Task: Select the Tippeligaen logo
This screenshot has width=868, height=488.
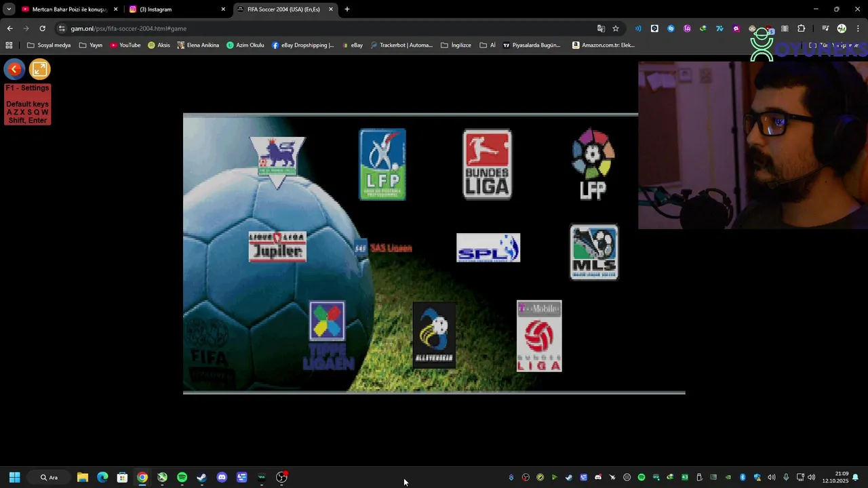Action: 328,336
